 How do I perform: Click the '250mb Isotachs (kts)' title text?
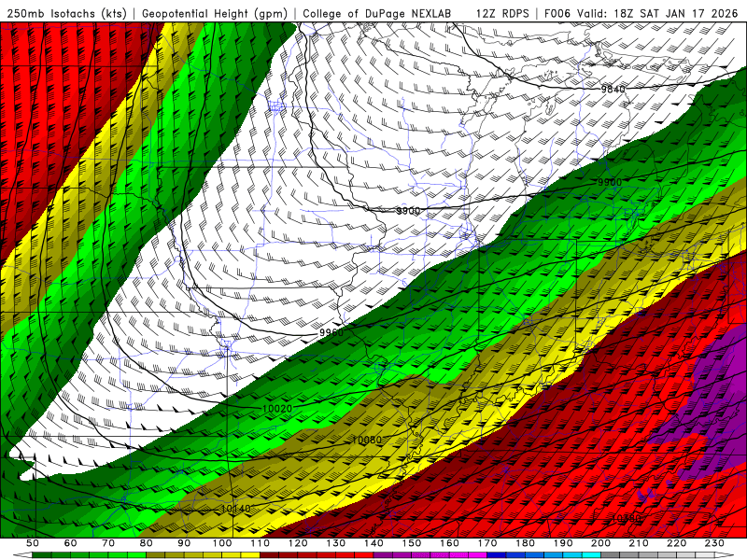66,13
